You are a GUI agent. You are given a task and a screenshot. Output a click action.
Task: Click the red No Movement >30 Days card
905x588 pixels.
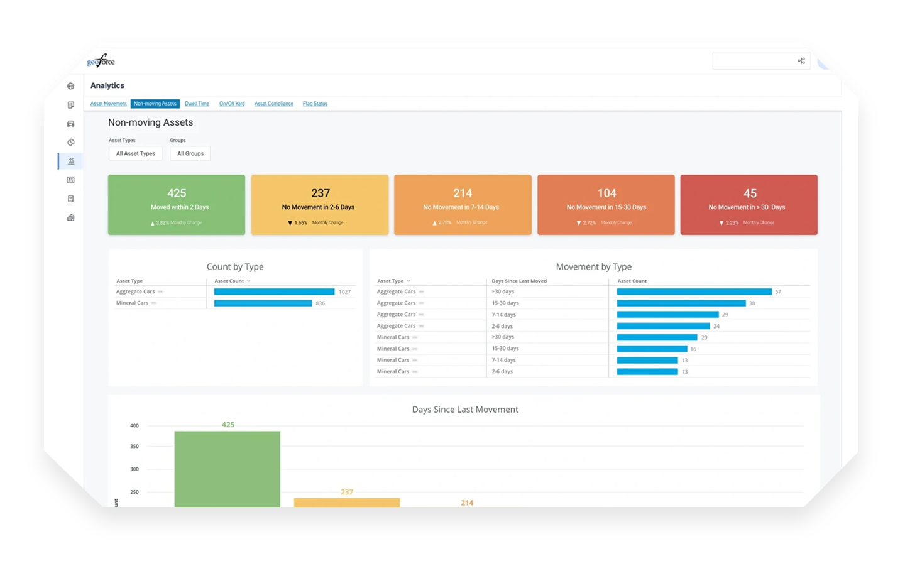tap(749, 205)
